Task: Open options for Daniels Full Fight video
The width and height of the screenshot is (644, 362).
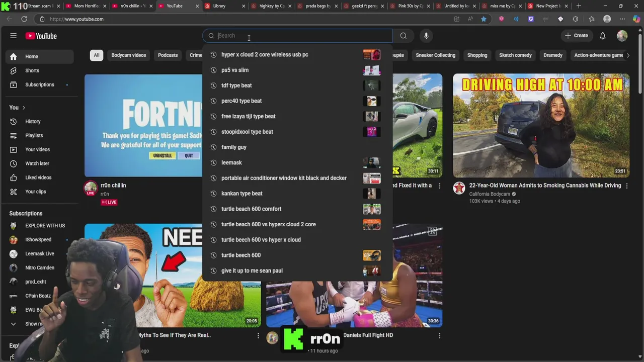Action: 440,335
